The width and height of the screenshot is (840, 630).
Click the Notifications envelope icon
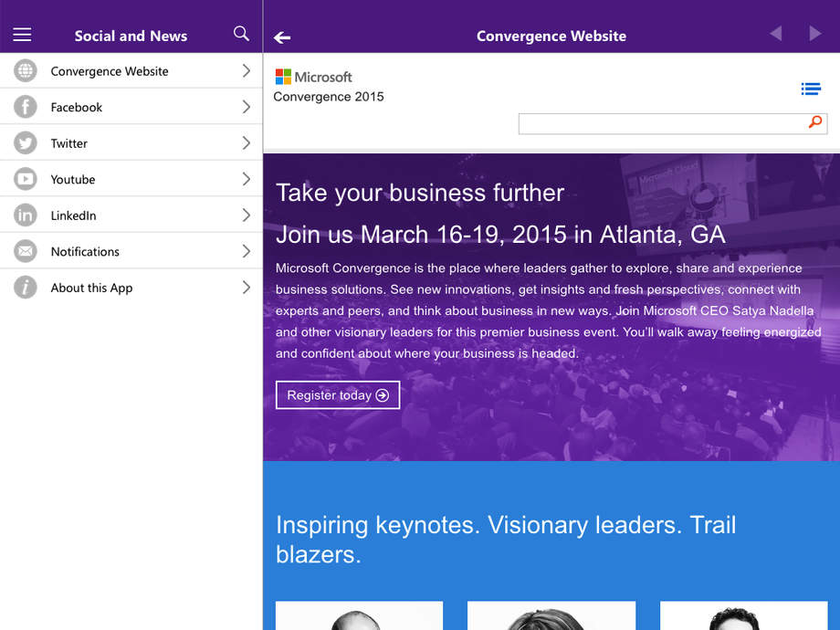(x=26, y=251)
